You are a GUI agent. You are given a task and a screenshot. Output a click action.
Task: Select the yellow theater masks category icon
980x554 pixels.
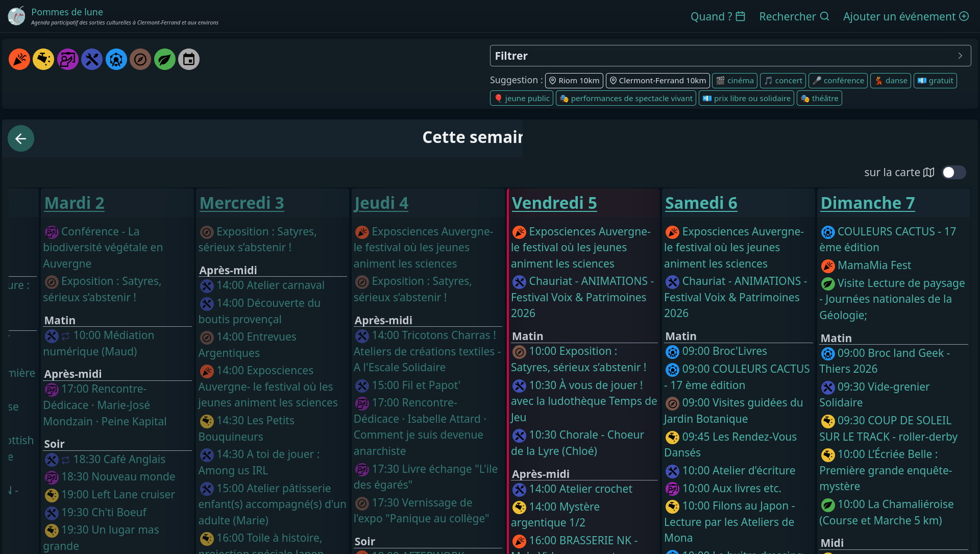click(x=43, y=60)
